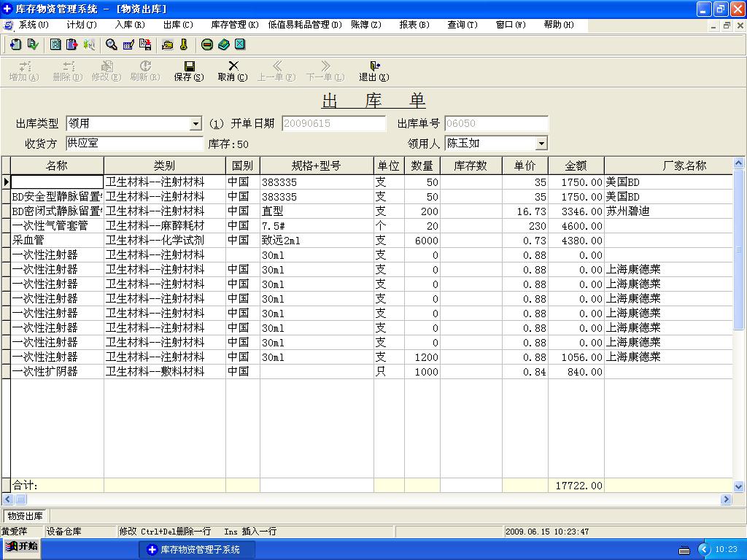Click the 出库单号 field
Screen dimensions: 747x560
pyautogui.click(x=496, y=124)
